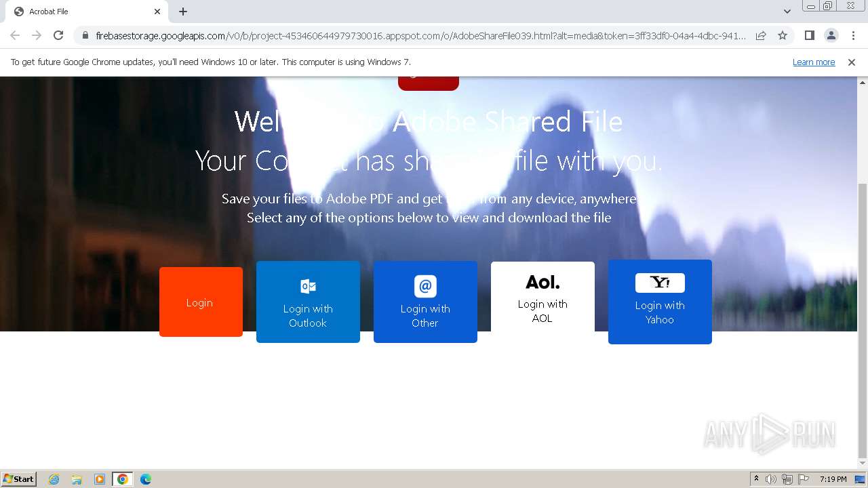Choose Login with Other email option

pos(425,302)
